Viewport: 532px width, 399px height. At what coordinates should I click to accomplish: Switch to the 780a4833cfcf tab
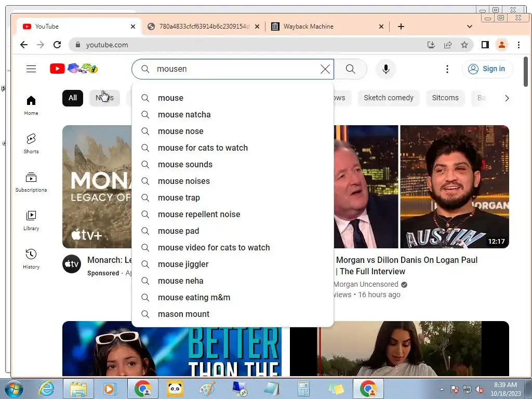204,26
